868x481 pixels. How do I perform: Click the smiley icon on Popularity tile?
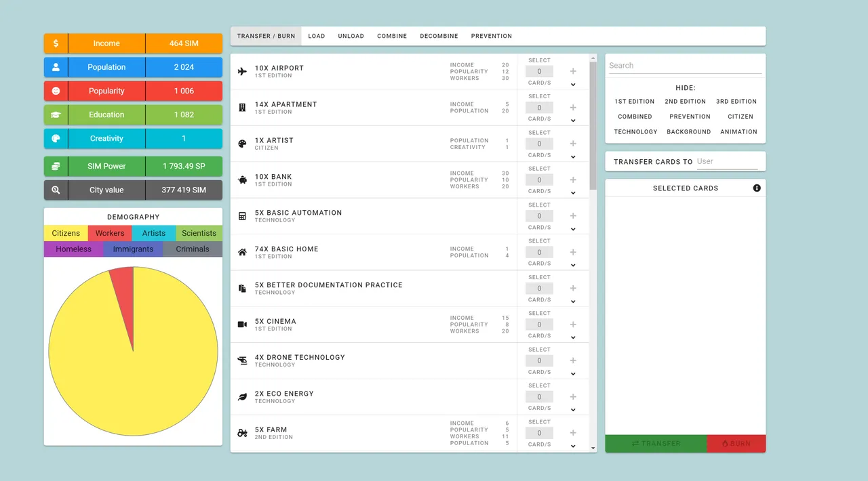56,91
